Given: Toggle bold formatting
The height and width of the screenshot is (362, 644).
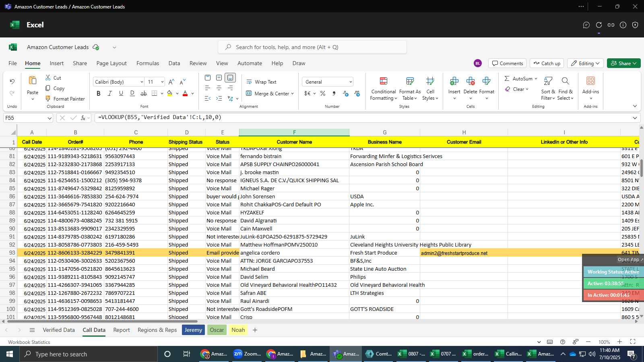Looking at the screenshot, I should click(x=99, y=93).
